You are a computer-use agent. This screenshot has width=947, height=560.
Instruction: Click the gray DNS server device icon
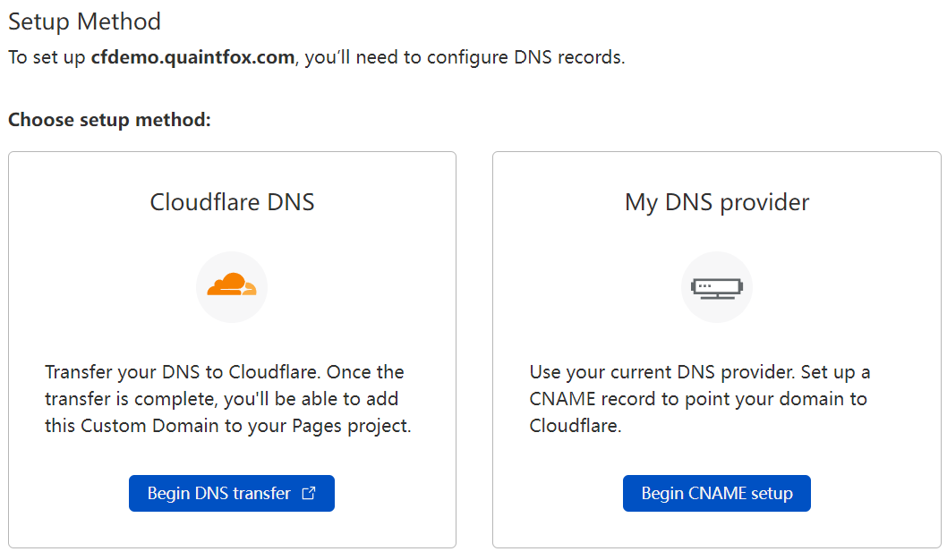click(x=716, y=287)
